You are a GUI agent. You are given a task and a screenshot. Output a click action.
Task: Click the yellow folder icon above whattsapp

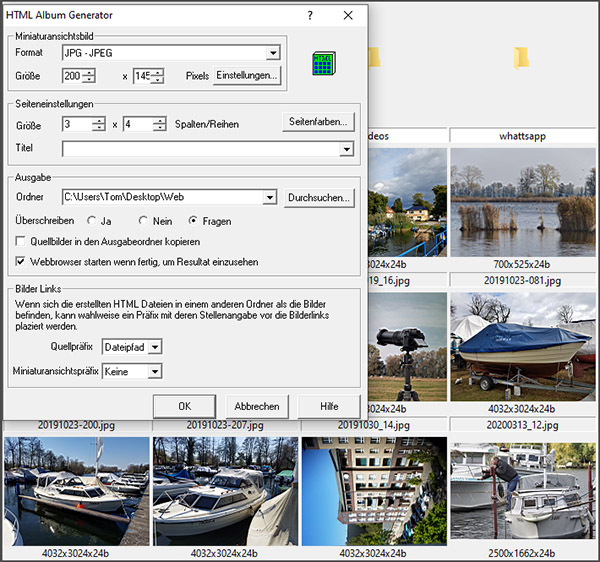point(523,59)
